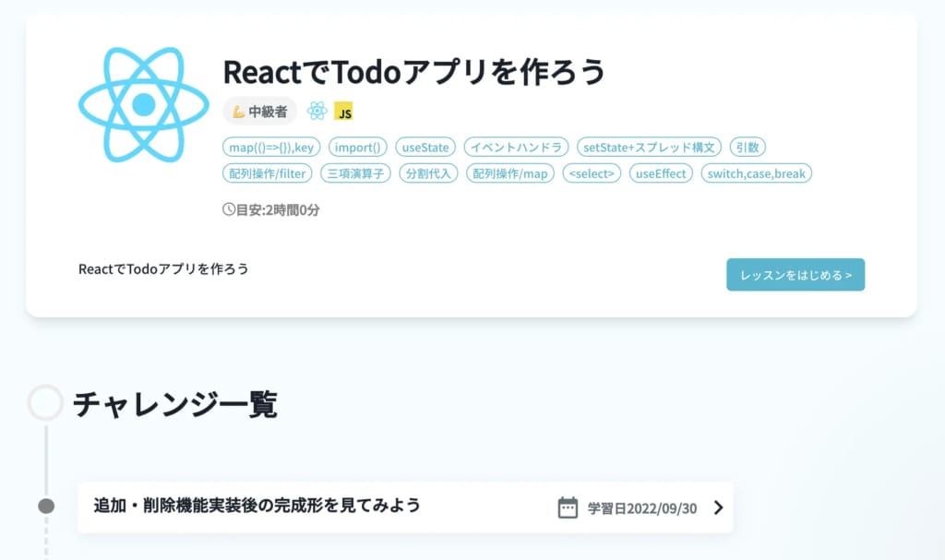Expand the challenge row with right chevron
Image resolution: width=945 pixels, height=560 pixels.
[x=718, y=507]
